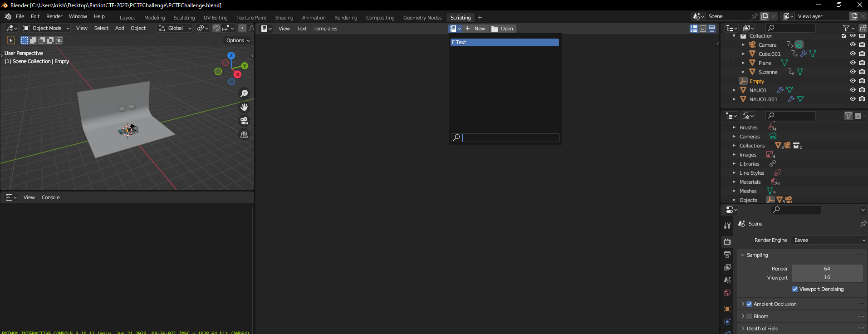Switch perspective/orthographic with the grid icon
Viewport: 868px width, 334px height.
point(244,134)
